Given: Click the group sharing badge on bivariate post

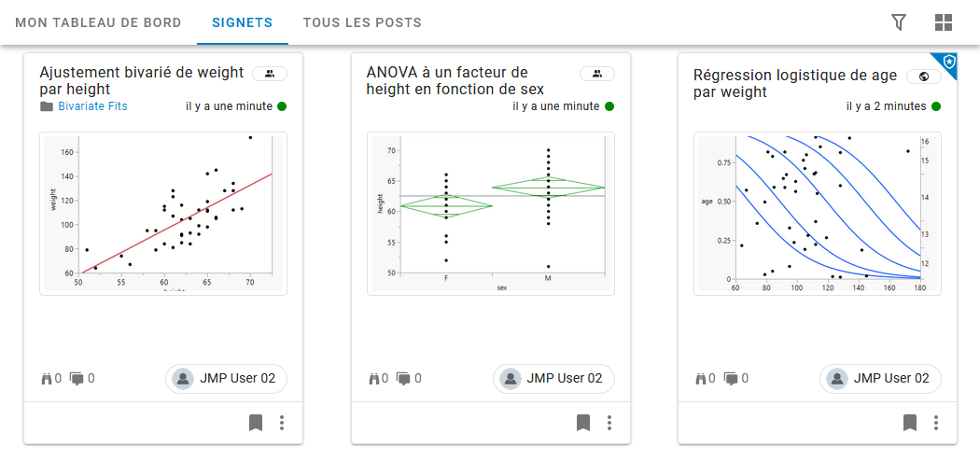Looking at the screenshot, I should point(270,74).
